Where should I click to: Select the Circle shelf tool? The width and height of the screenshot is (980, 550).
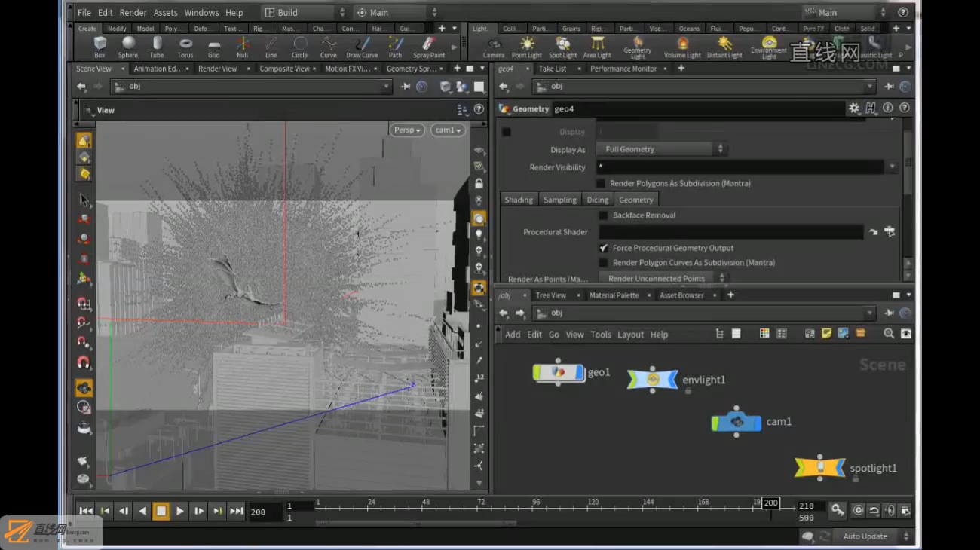(x=300, y=47)
